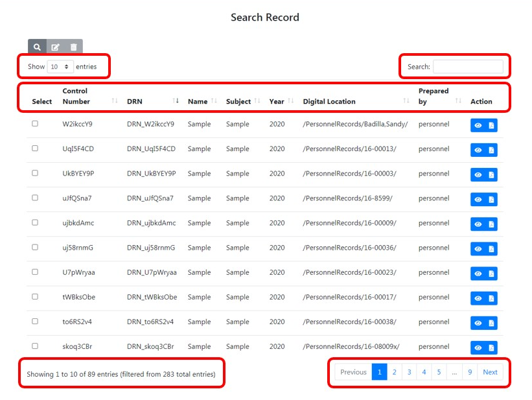Click the /PersonnelRecords/Badilla,Sandy/ location cell

(355, 124)
